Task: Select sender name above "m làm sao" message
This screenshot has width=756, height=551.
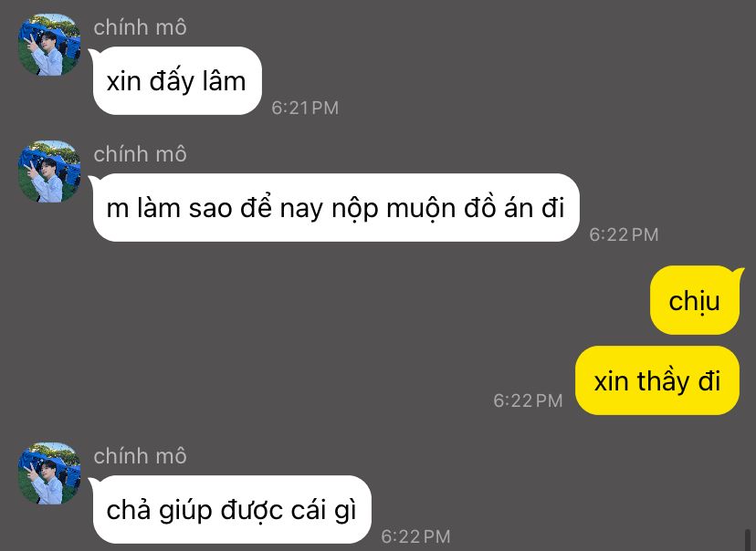Action: [140, 154]
